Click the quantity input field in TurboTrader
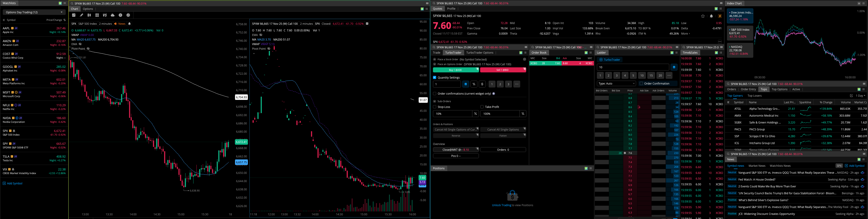868x219 pixels. tap(446, 84)
